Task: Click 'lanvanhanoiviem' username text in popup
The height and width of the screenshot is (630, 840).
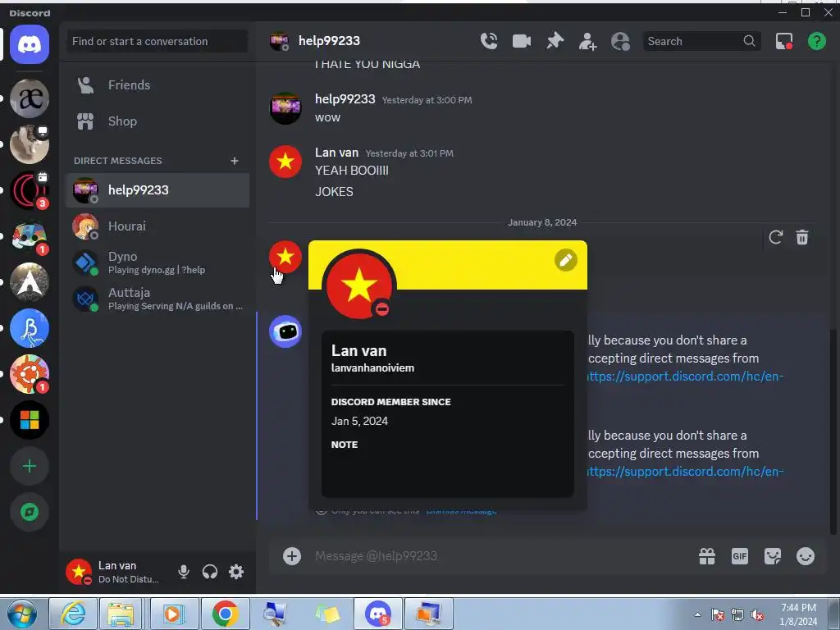Action: click(372, 368)
